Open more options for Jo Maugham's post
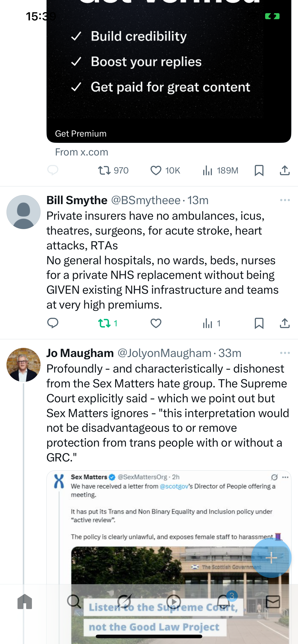This screenshot has width=298, height=644. (x=285, y=353)
